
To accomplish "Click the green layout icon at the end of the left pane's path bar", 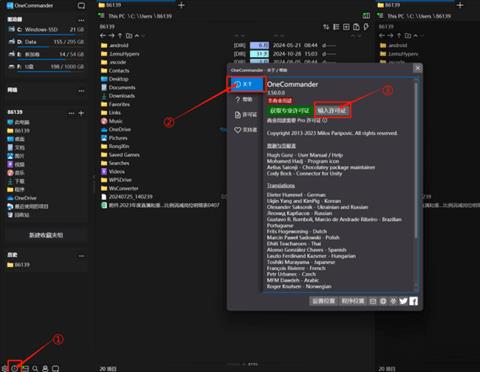I will coord(366,16).
